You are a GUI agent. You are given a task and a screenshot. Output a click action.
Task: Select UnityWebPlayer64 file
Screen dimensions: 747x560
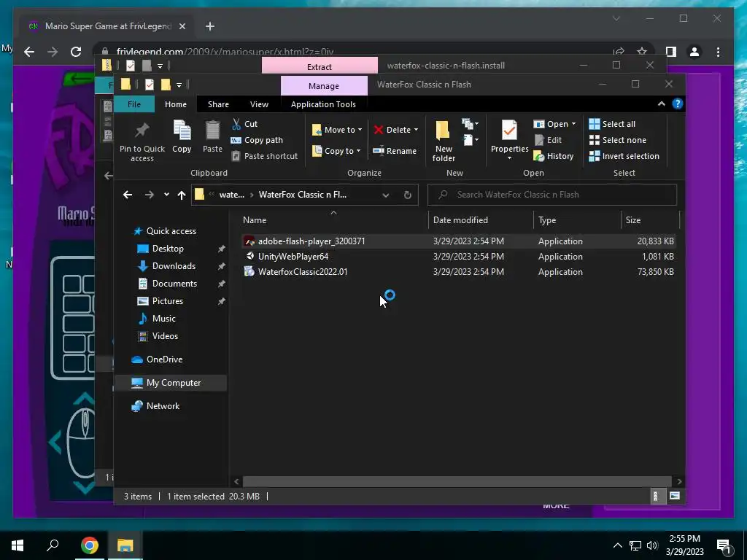point(293,256)
